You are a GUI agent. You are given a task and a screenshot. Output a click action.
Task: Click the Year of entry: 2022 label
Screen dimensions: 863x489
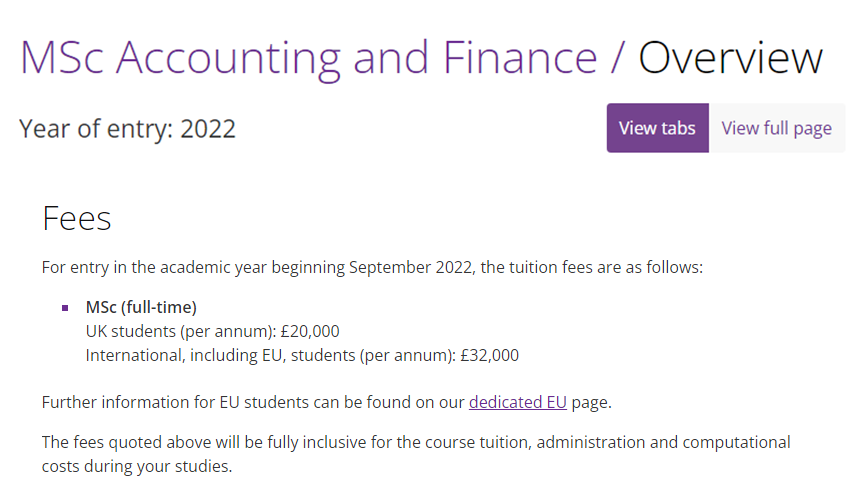coord(127,129)
